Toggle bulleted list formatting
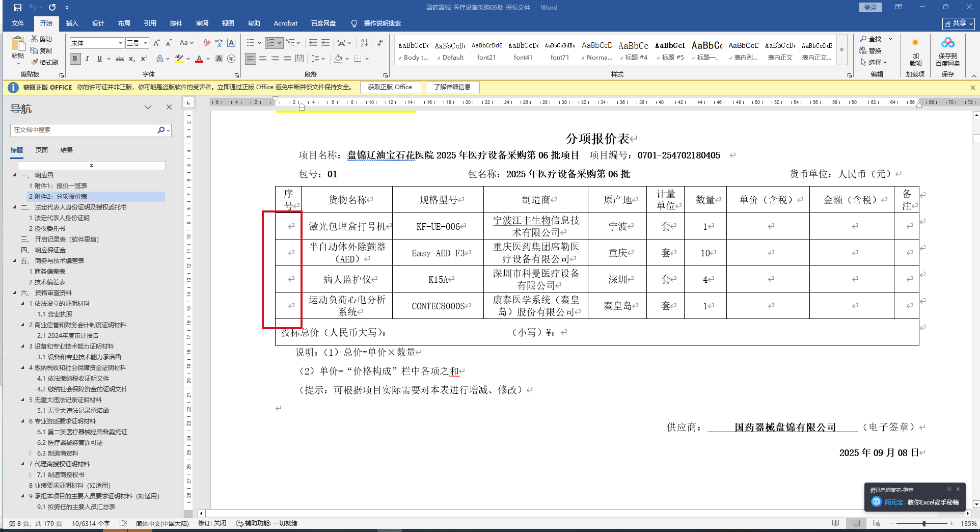Image resolution: width=980 pixels, height=532 pixels. [x=250, y=43]
